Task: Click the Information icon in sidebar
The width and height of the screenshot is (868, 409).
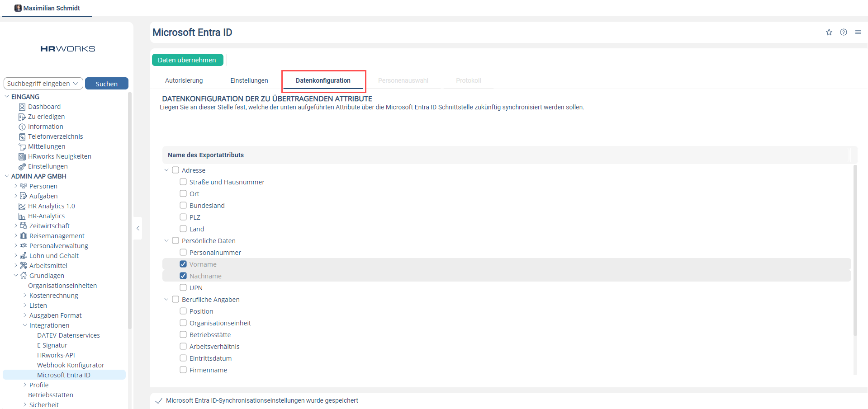Action: pyautogui.click(x=22, y=127)
